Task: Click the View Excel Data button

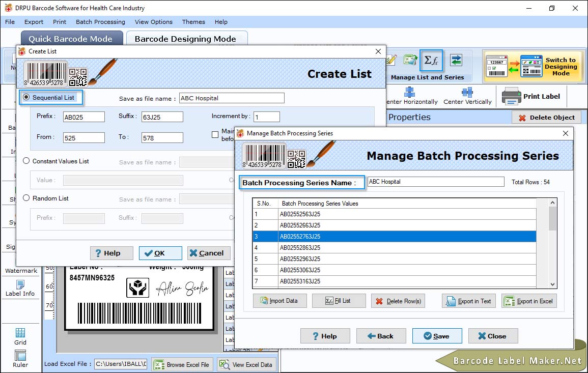Action: 246,364
